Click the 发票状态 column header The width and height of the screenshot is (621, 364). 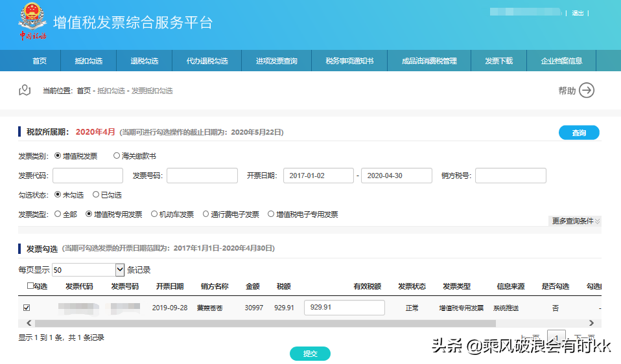pos(412,286)
